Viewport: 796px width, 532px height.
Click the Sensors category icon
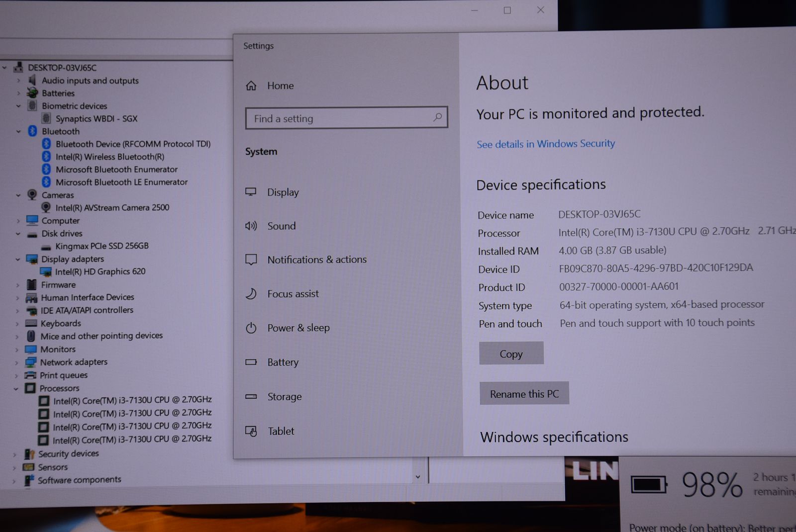coord(29,467)
